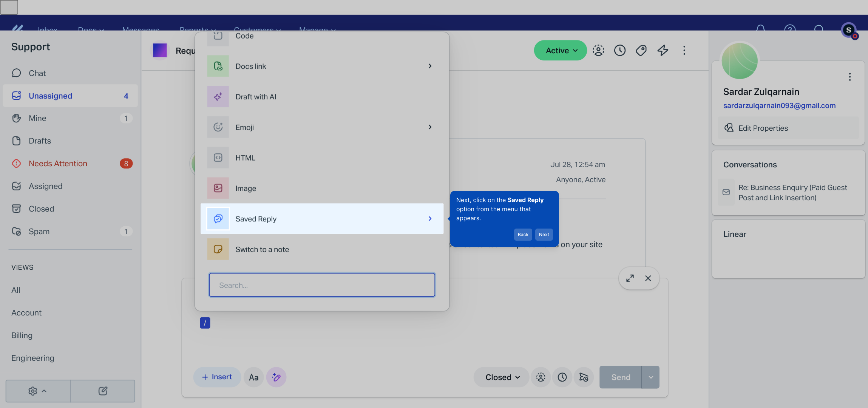Click the HTML code icon
Viewport: 868px width, 408px height.
[x=218, y=158]
